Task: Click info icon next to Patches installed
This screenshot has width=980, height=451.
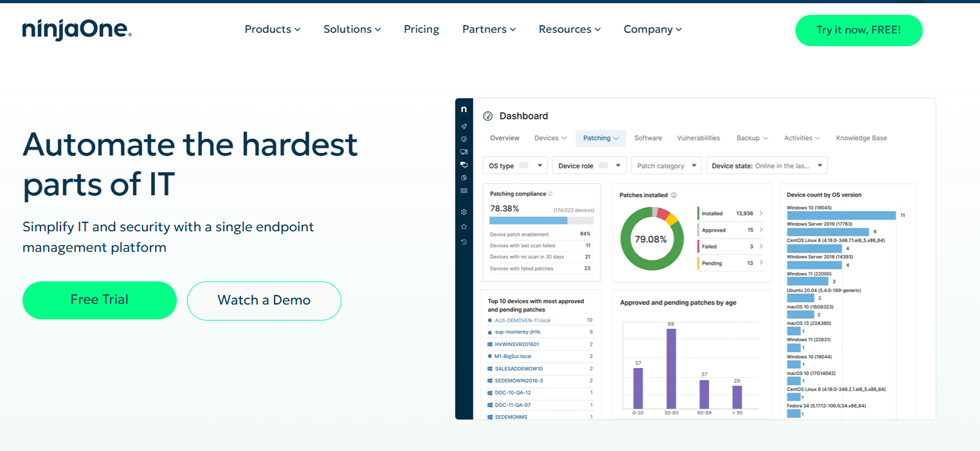Action: pos(674,195)
